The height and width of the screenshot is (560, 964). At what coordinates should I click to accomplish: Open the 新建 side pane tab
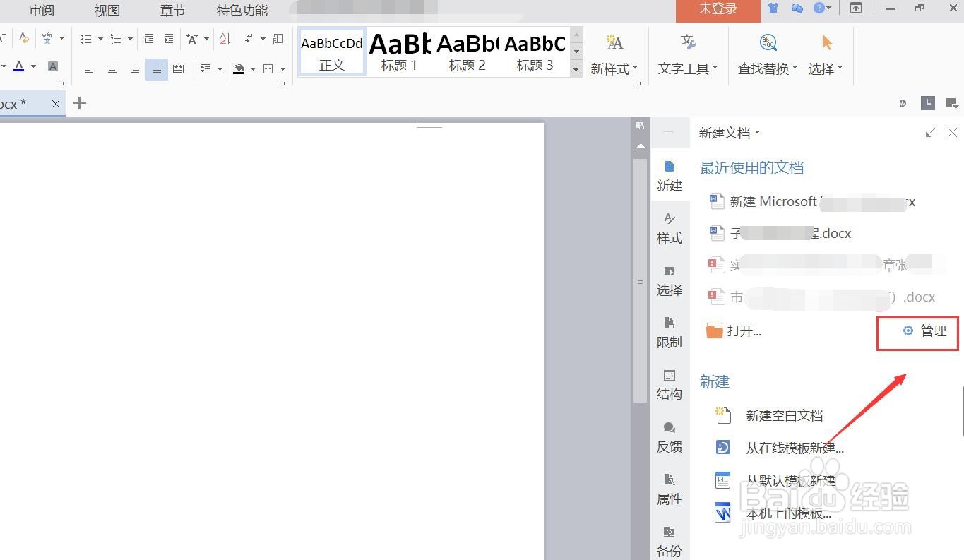coord(670,175)
